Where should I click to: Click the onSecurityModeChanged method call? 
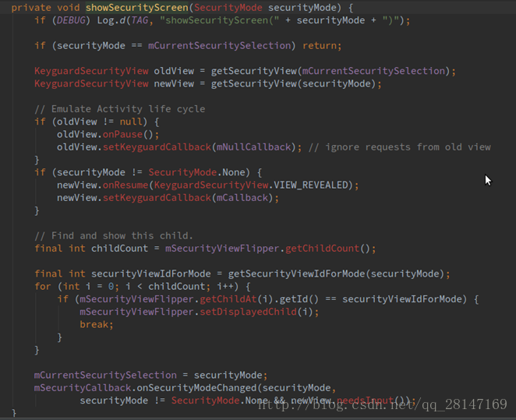(196, 388)
